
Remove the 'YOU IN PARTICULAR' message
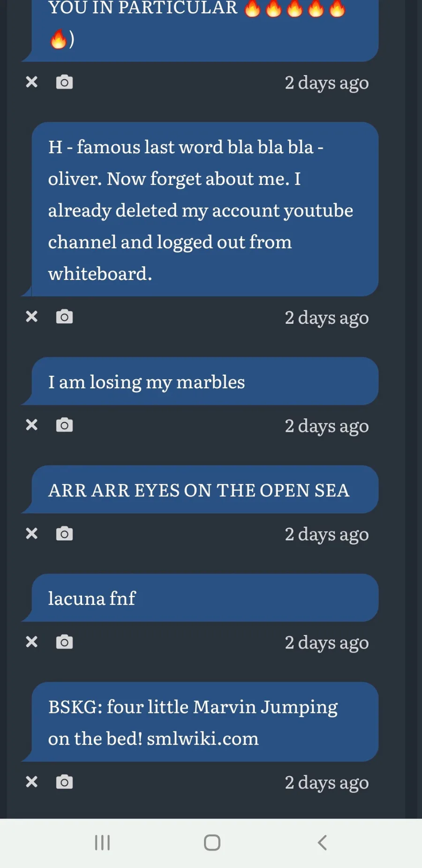click(31, 82)
